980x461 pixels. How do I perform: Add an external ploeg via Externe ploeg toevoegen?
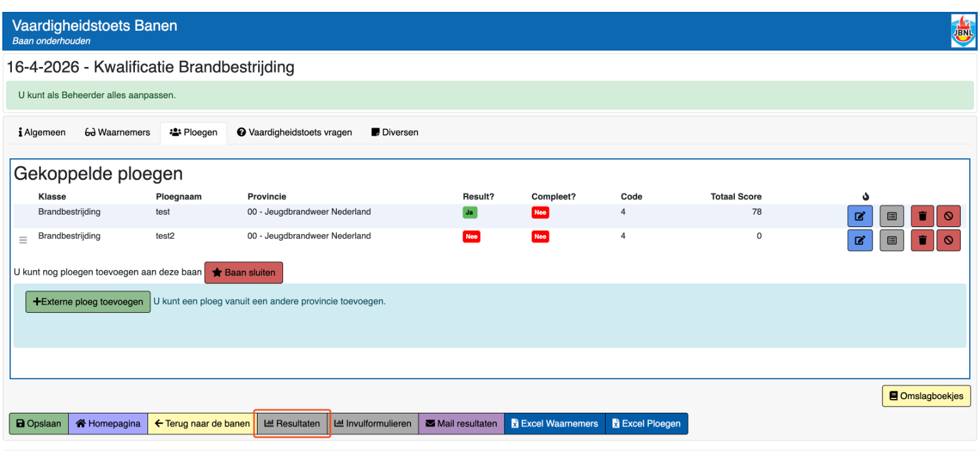pyautogui.click(x=88, y=301)
